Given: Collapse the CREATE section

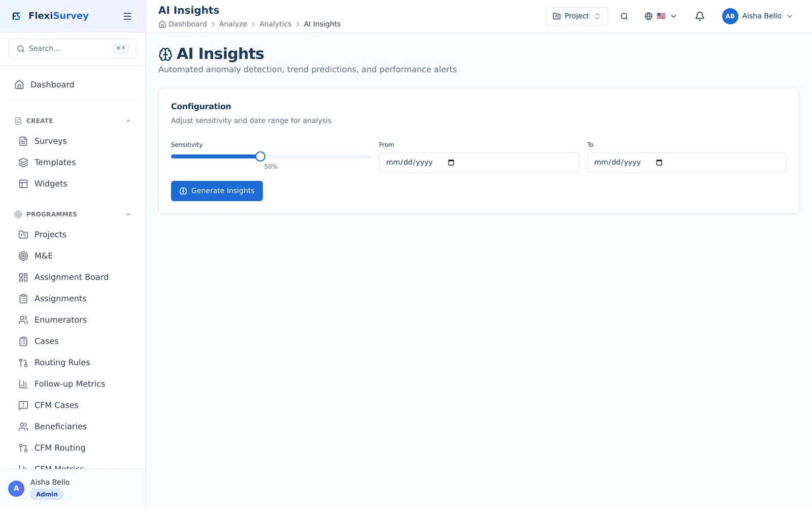Looking at the screenshot, I should pyautogui.click(x=128, y=121).
